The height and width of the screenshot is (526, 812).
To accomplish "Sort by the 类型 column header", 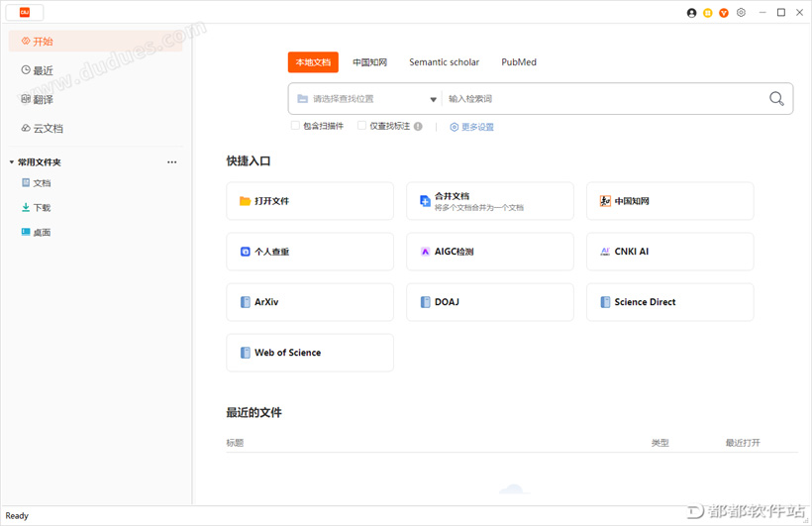I will pos(660,443).
